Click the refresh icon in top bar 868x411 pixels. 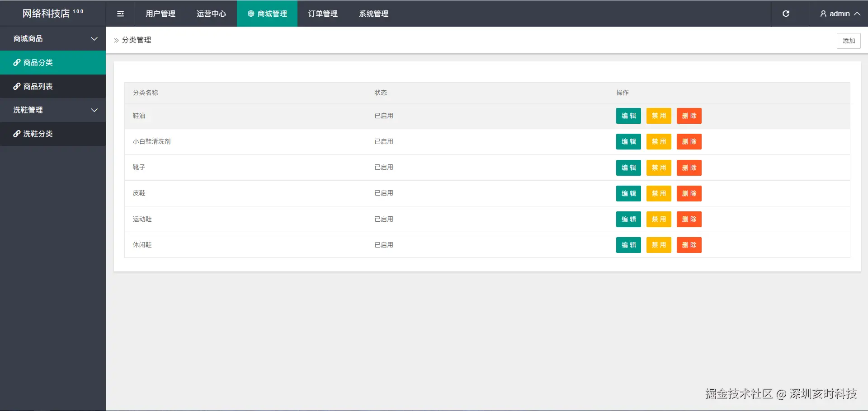point(786,14)
